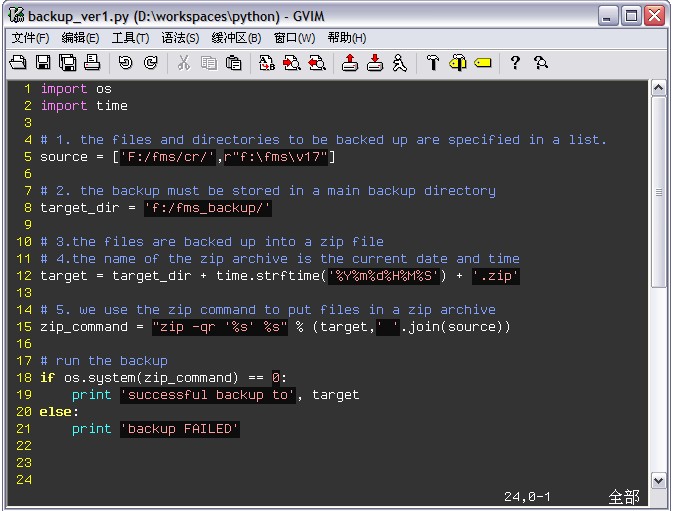Click 'import os' on line 1
Viewport: 673px width, 511px height.
pos(76,89)
